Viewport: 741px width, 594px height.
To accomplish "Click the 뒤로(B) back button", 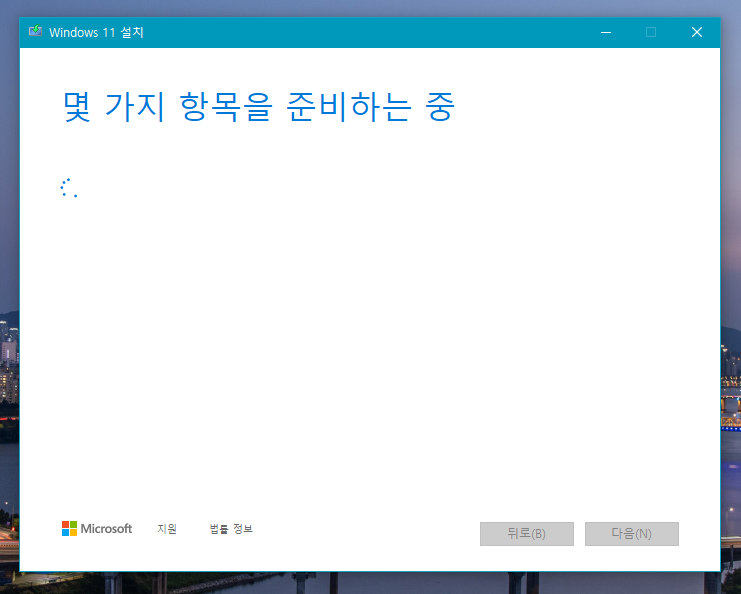I will point(526,534).
